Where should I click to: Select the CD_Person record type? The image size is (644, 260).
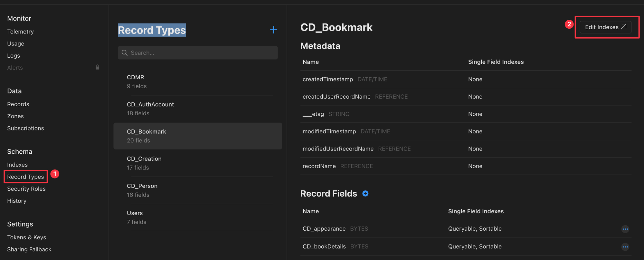[142, 190]
